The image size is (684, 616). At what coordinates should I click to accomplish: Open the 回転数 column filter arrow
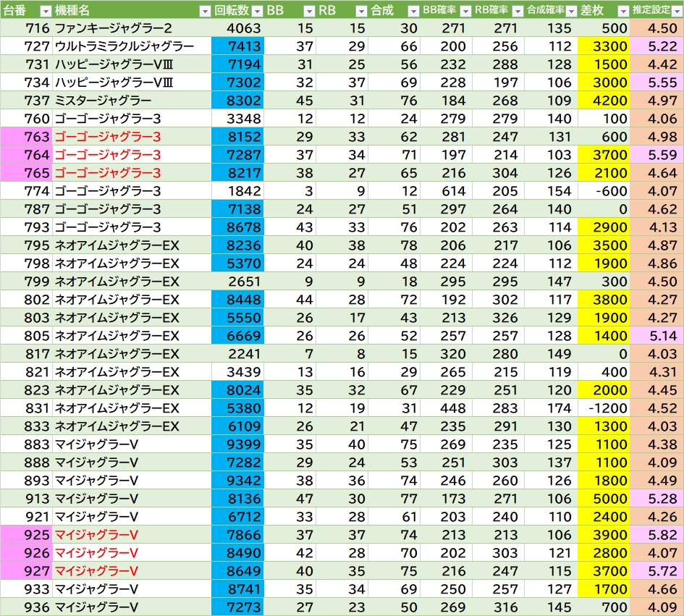pyautogui.click(x=257, y=11)
